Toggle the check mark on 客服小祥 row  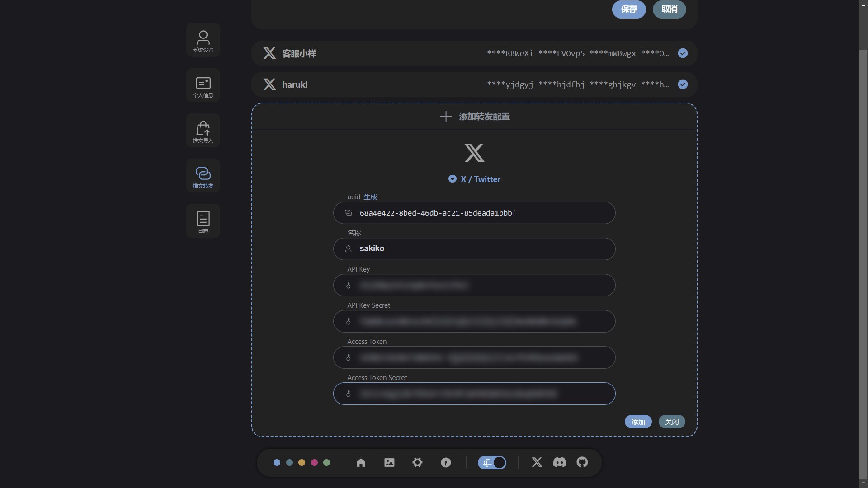(683, 53)
